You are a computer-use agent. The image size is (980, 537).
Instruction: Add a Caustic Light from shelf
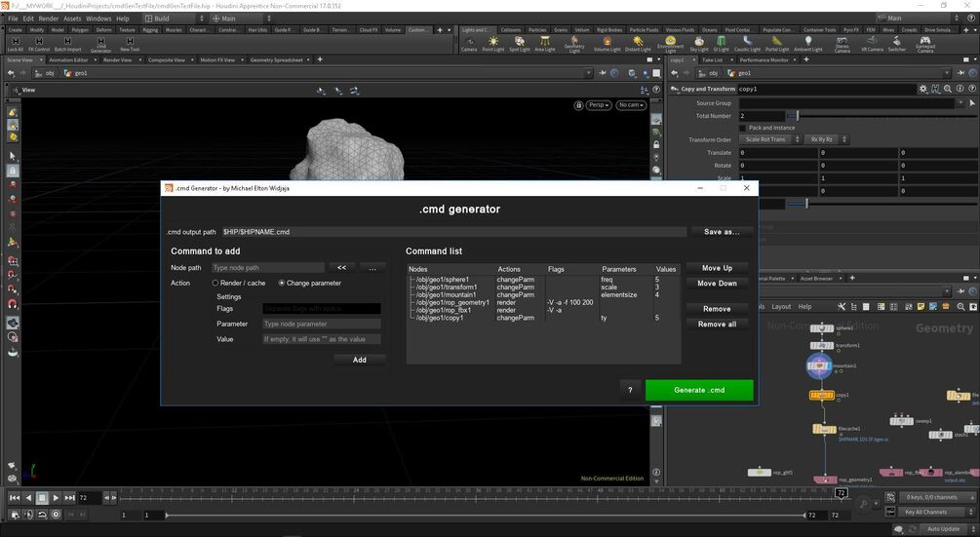pyautogui.click(x=748, y=44)
